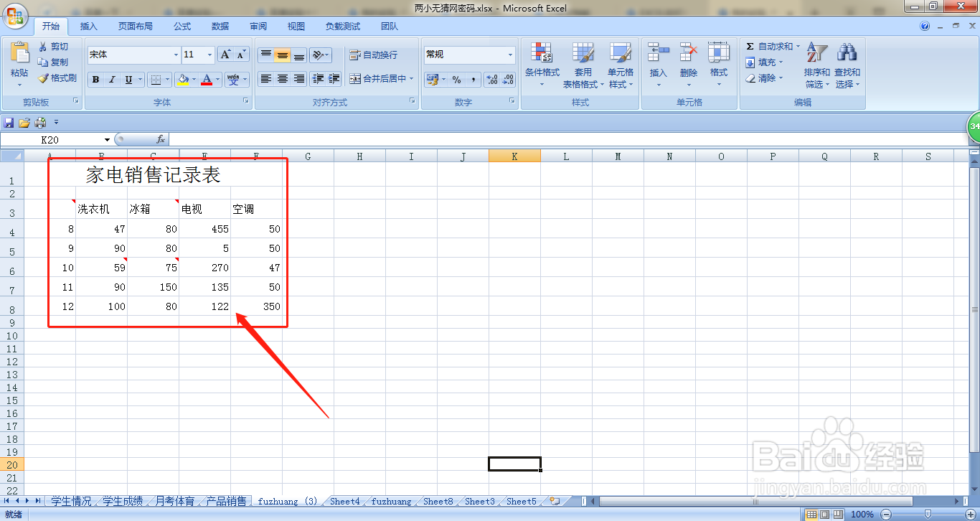
Task: Open Conditional Formatting (条件格式)
Action: point(542,65)
